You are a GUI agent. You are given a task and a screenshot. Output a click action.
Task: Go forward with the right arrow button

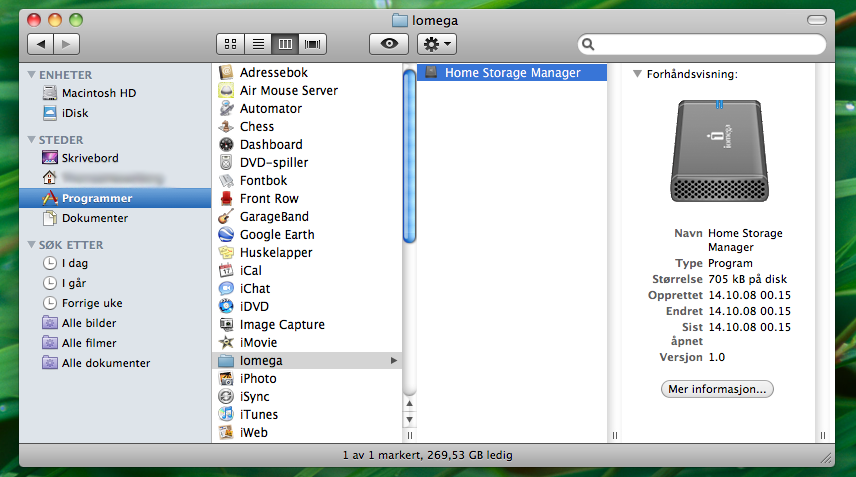click(x=67, y=44)
